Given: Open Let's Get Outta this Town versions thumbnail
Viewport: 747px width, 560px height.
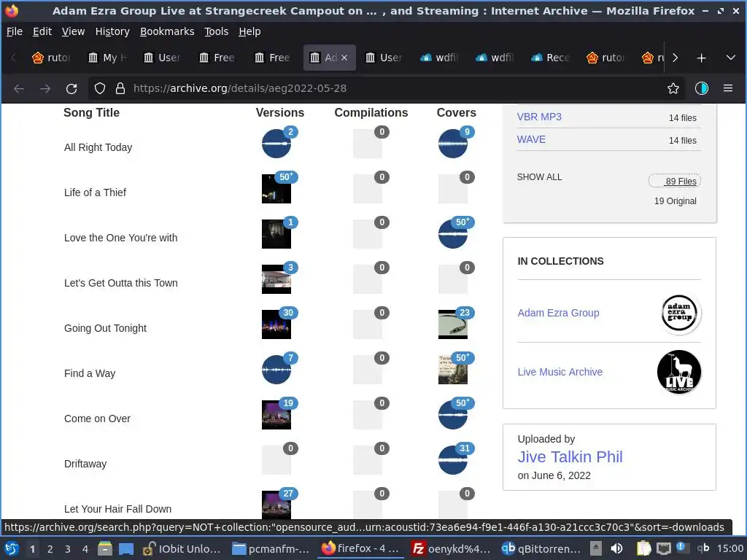Looking at the screenshot, I should [276, 279].
